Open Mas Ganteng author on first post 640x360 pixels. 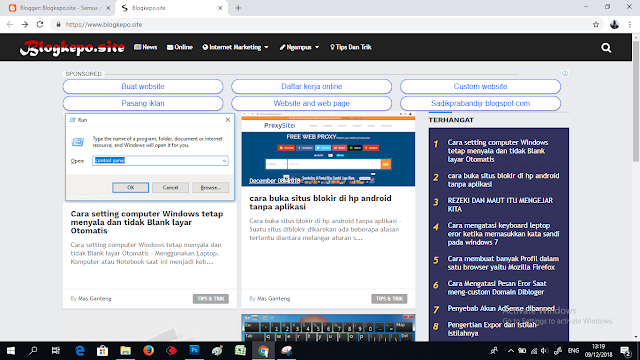[x=95, y=299]
